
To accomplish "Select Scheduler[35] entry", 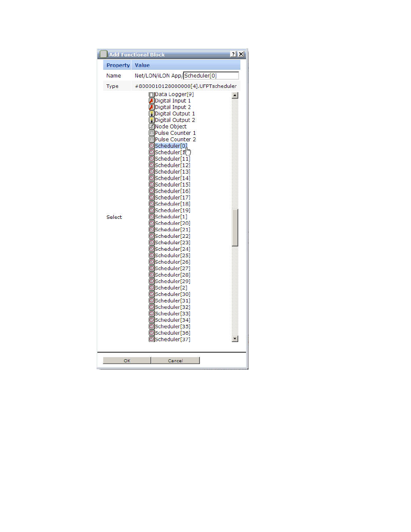I will 172,327.
